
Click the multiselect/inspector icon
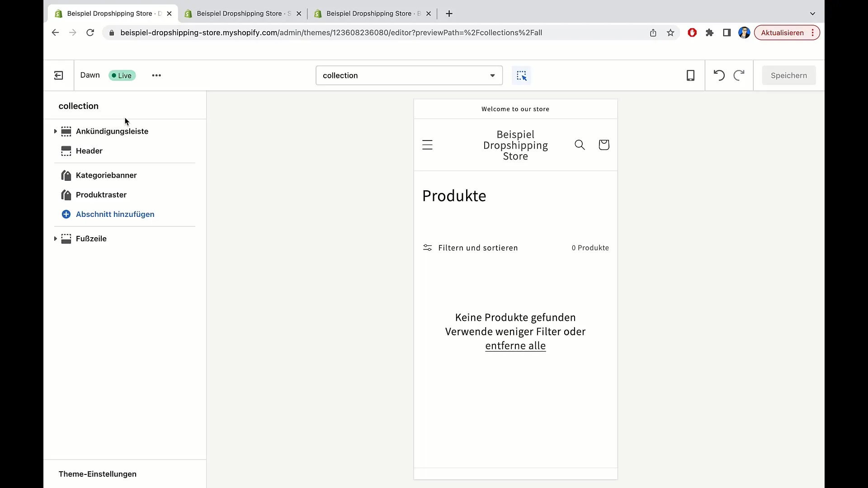point(522,75)
